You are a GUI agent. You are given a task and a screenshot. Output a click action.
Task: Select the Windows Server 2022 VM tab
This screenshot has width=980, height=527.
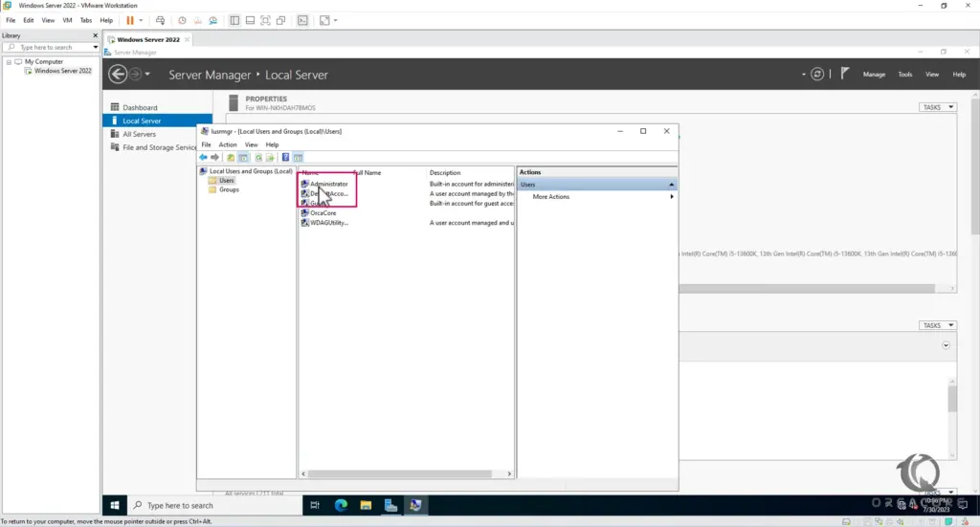tap(148, 39)
